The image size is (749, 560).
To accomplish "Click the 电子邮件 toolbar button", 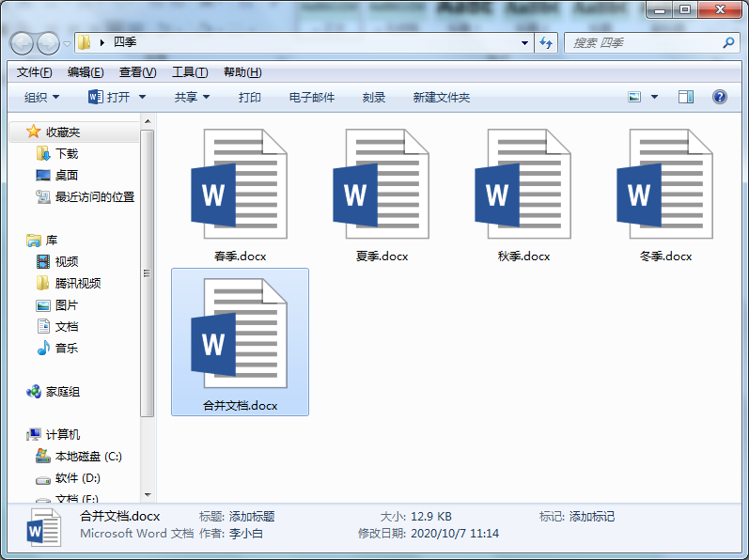I will [x=311, y=98].
